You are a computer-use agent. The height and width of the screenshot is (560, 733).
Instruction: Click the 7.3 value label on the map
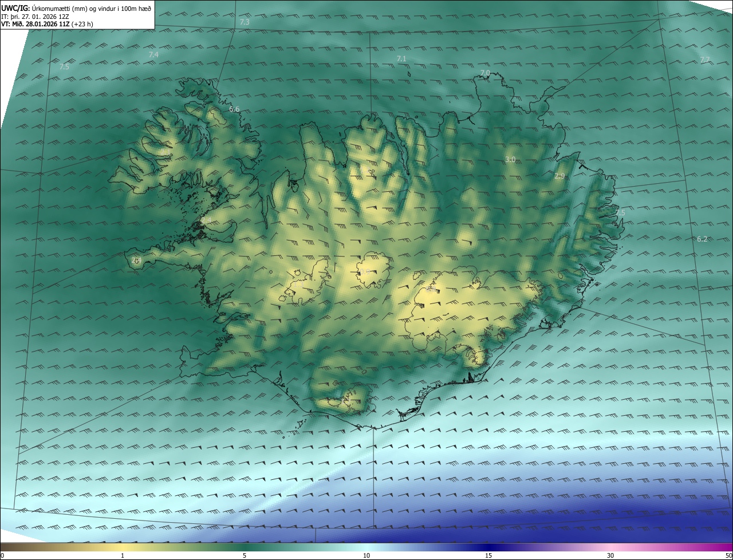245,22
